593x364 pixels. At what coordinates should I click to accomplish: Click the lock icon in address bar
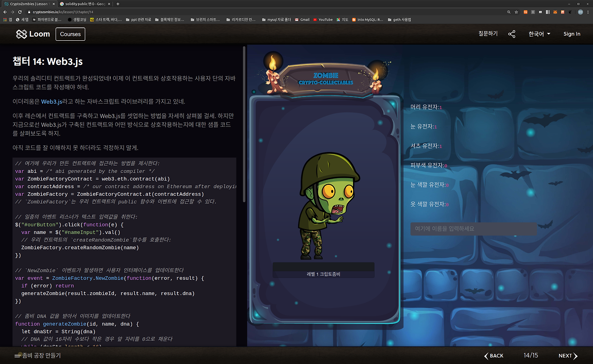[29, 12]
